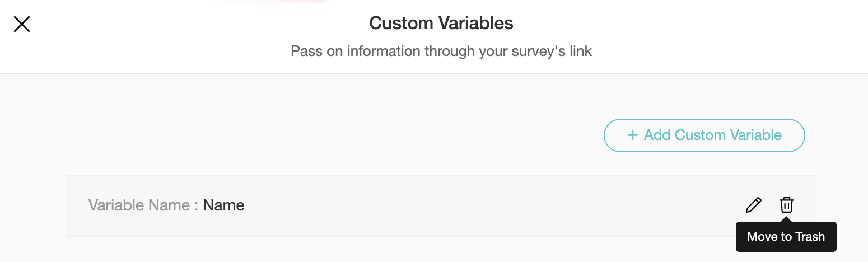Click the X icon at top left
Viewport: 868px width, 262px height.
tap(22, 24)
